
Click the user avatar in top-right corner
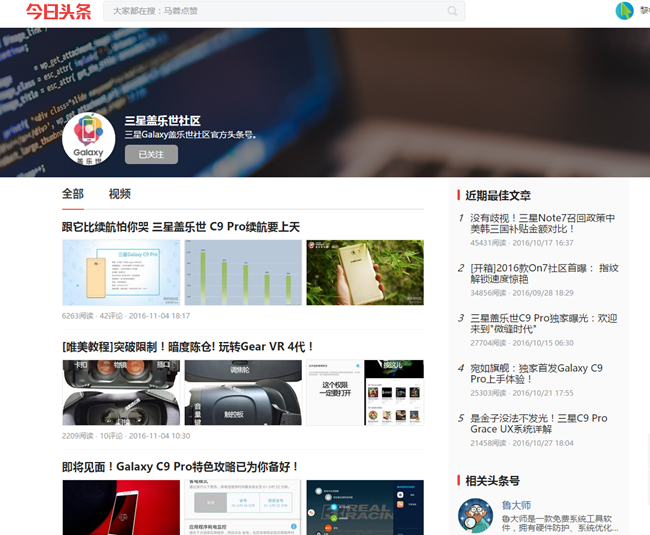pyautogui.click(x=624, y=11)
